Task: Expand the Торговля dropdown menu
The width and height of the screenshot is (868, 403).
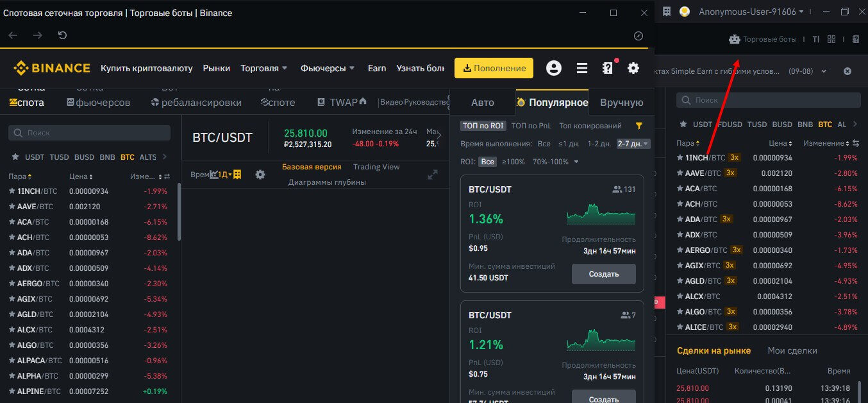Action: click(x=264, y=68)
